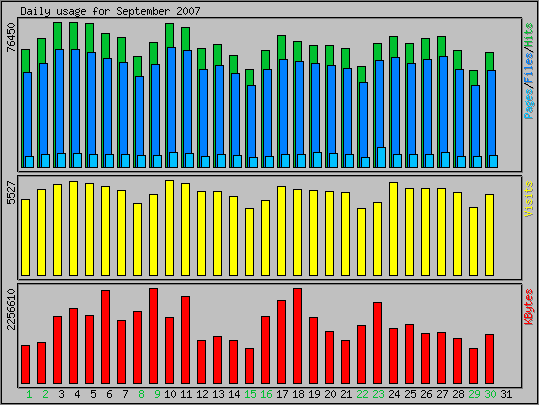Click day label 31 on the x-axis
The height and width of the screenshot is (405, 539).
506,394
